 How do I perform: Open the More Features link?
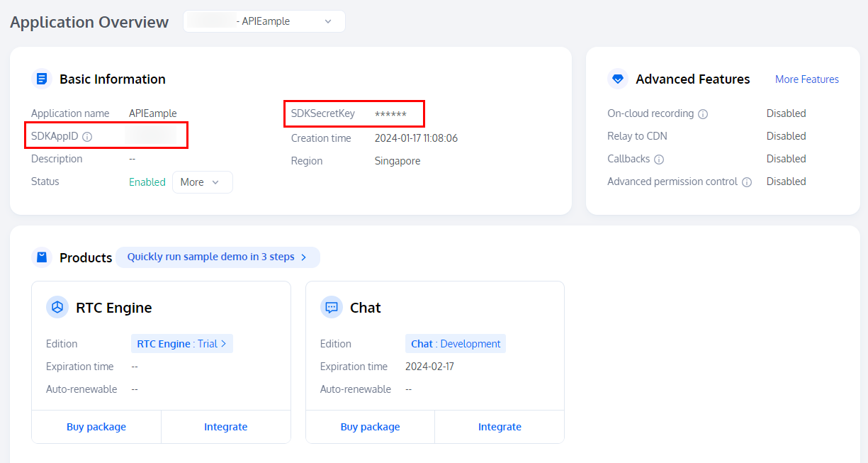(x=806, y=79)
